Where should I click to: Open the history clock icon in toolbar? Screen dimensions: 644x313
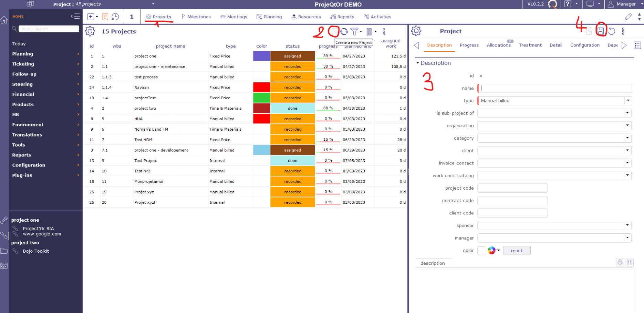point(115,17)
